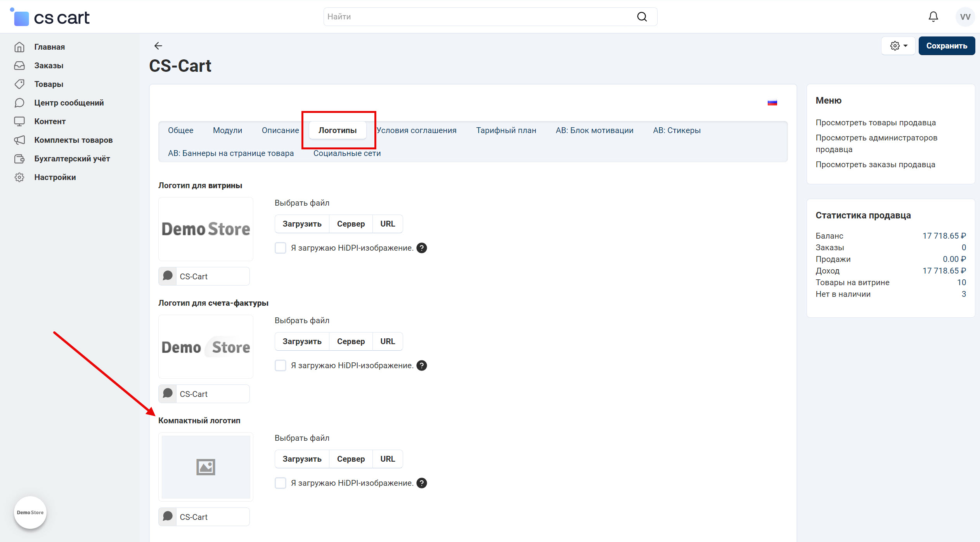The image size is (980, 542).
Task: Enable HiDPI checkbox for storefront logo
Action: 280,248
